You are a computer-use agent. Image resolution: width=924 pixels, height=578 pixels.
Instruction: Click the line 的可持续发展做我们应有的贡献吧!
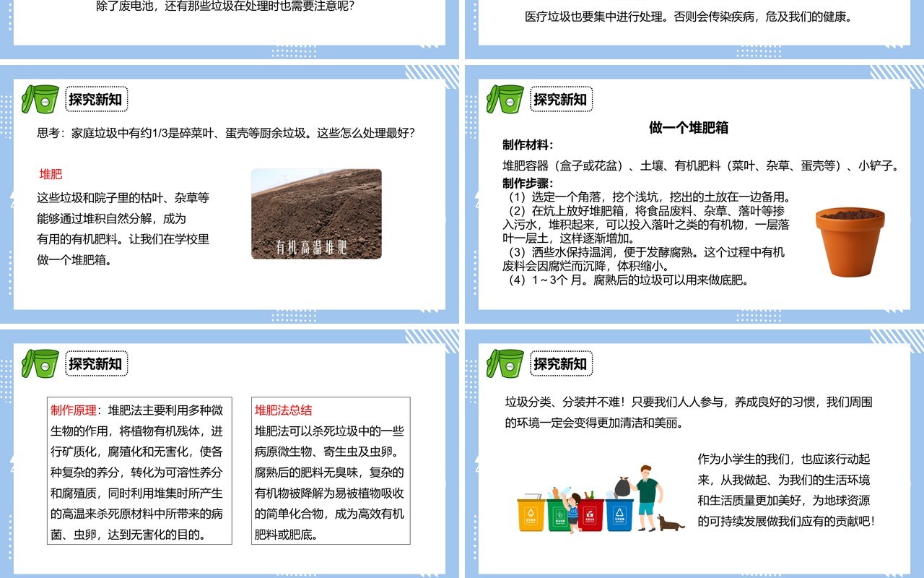pos(786,521)
